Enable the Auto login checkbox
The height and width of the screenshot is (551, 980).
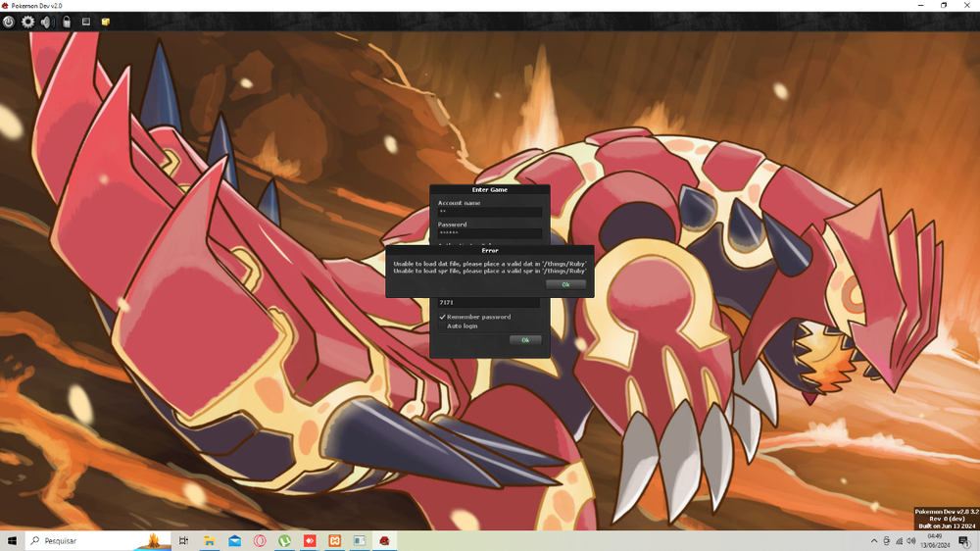(x=443, y=326)
